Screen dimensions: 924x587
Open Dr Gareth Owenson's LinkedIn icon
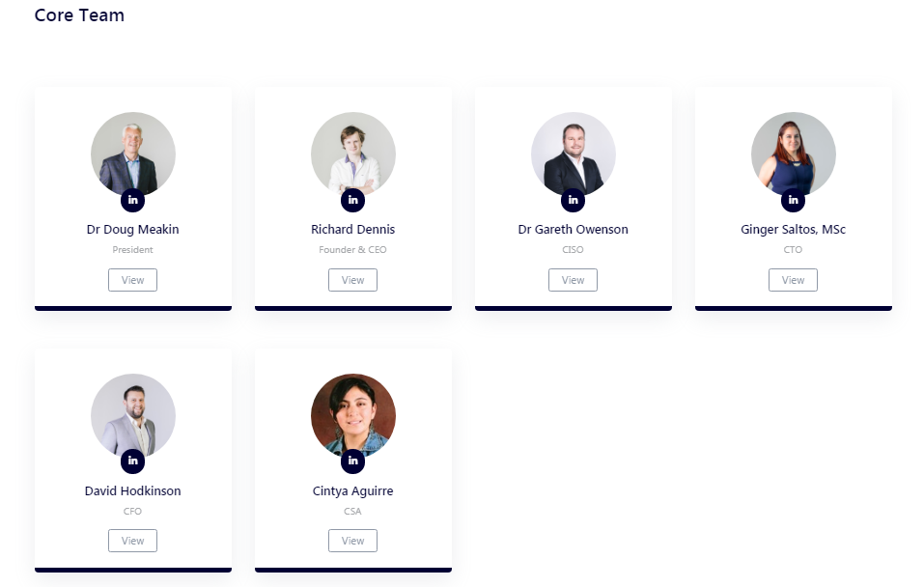click(573, 200)
